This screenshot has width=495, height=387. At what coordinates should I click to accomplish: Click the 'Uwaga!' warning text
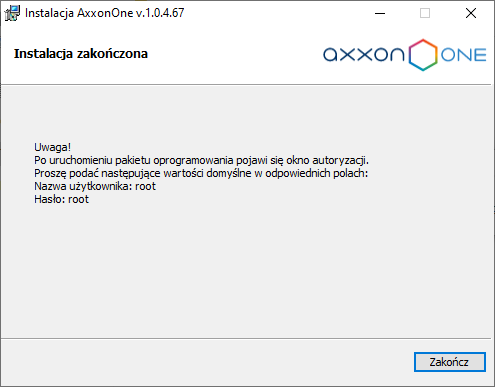click(52, 147)
